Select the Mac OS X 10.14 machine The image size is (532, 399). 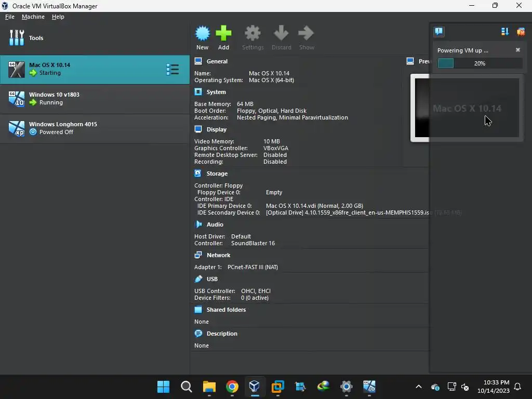point(95,69)
